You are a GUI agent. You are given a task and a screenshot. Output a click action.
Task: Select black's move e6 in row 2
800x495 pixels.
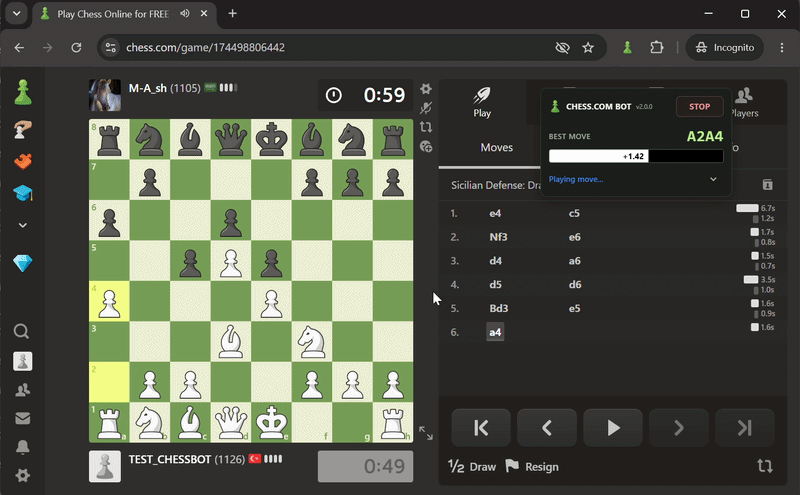(x=574, y=237)
